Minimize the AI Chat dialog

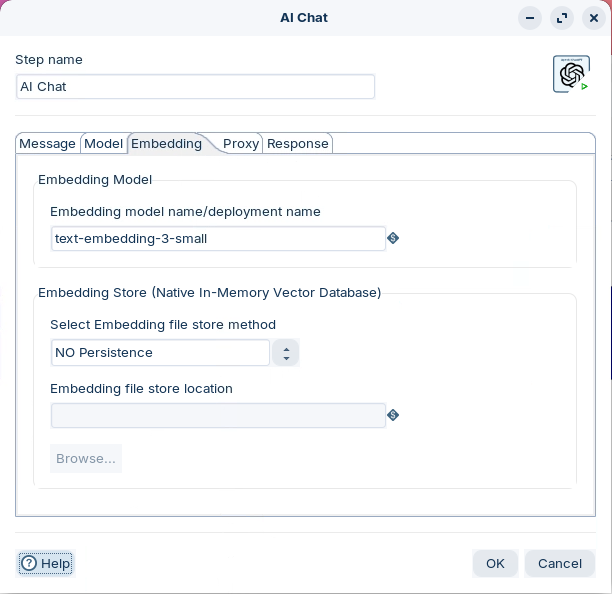tap(530, 18)
